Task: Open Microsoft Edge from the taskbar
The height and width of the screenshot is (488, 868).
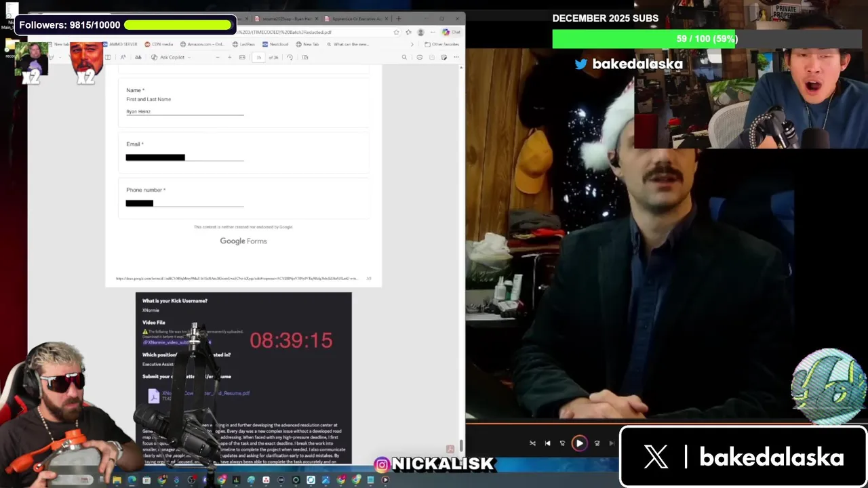Action: (x=132, y=480)
